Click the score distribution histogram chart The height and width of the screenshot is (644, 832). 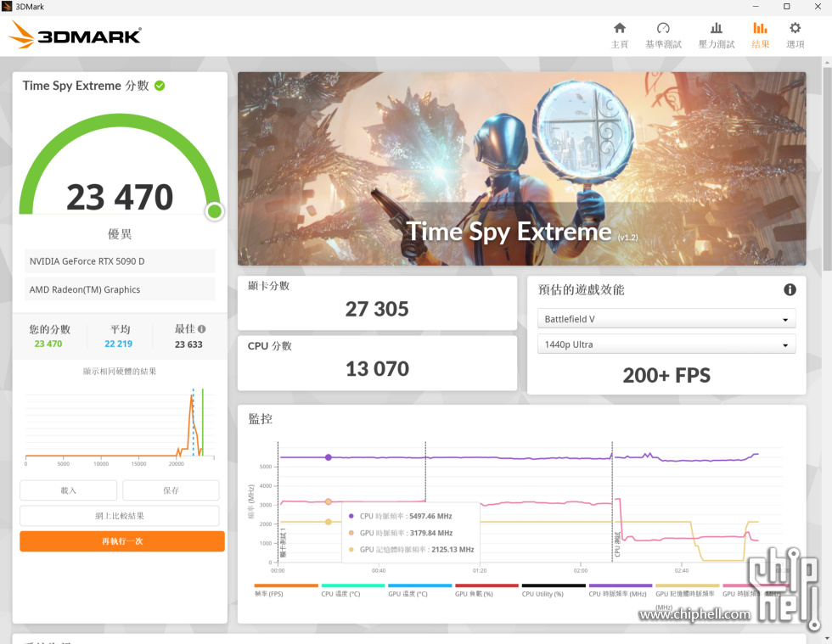click(120, 426)
